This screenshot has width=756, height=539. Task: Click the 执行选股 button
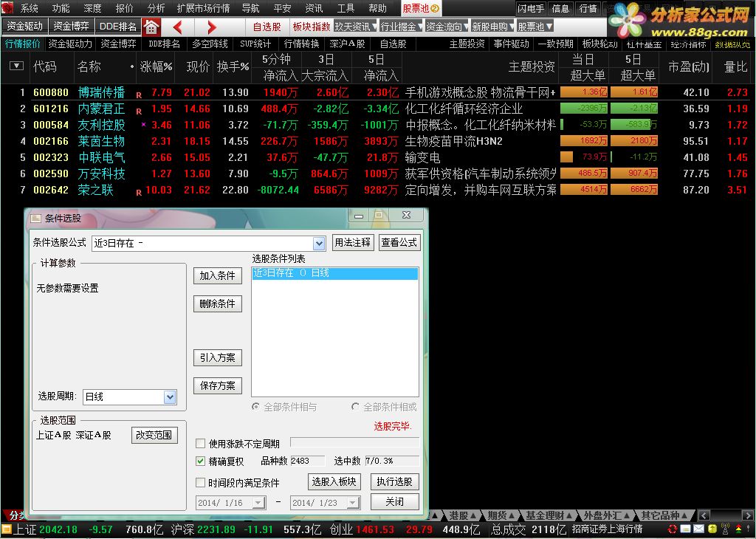tap(394, 481)
